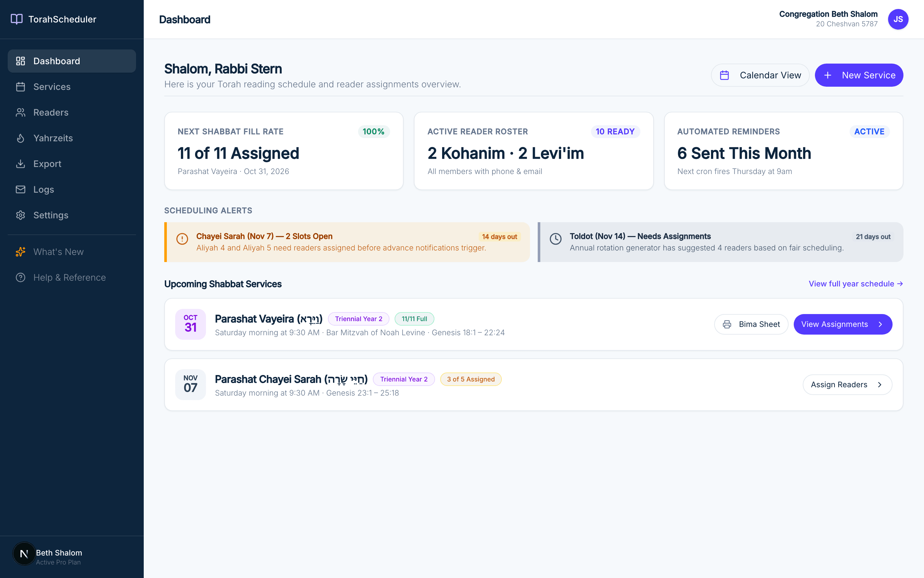The image size is (924, 578).
Task: Click the Assign Readers button
Action: coord(847,385)
